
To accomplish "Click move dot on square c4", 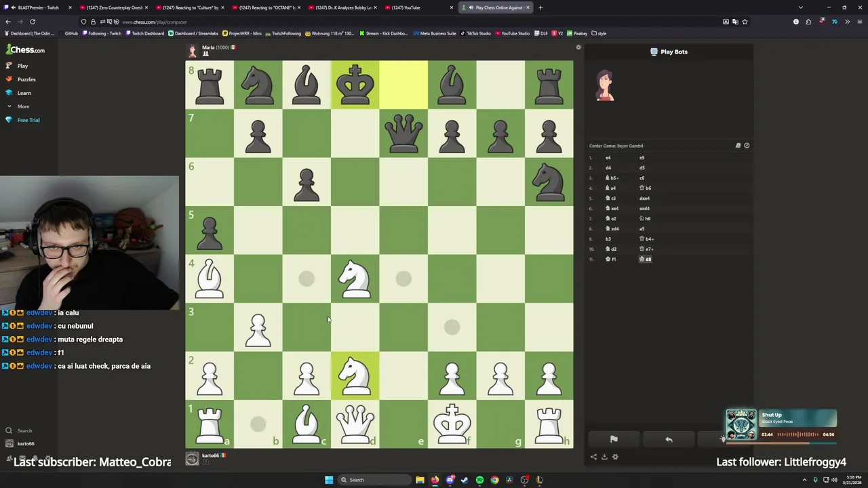I will point(307,279).
